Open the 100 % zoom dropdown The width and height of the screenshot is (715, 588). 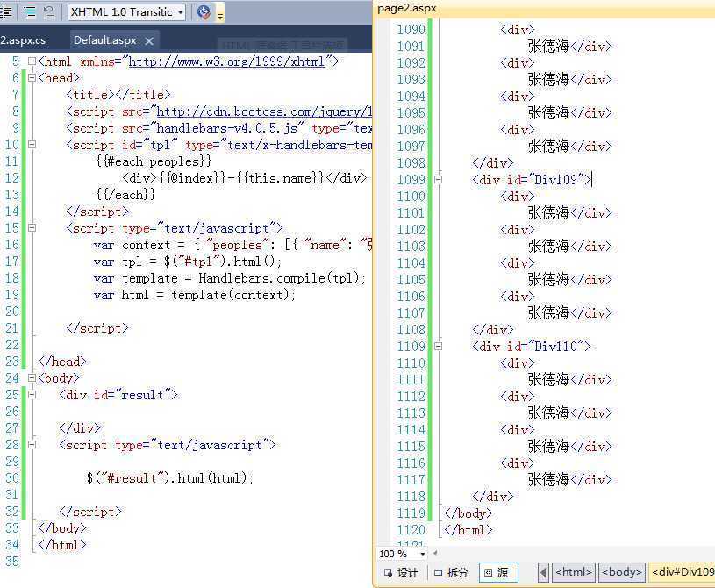[x=423, y=554]
